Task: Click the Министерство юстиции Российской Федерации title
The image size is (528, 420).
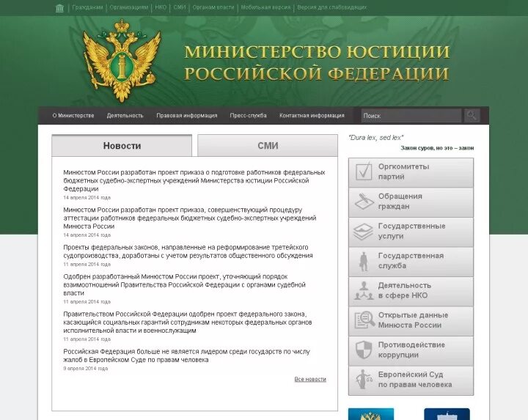Action: 317,63
